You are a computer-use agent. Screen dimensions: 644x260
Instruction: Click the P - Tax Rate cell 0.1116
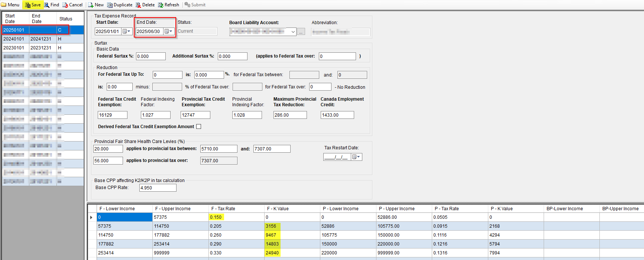(460, 235)
